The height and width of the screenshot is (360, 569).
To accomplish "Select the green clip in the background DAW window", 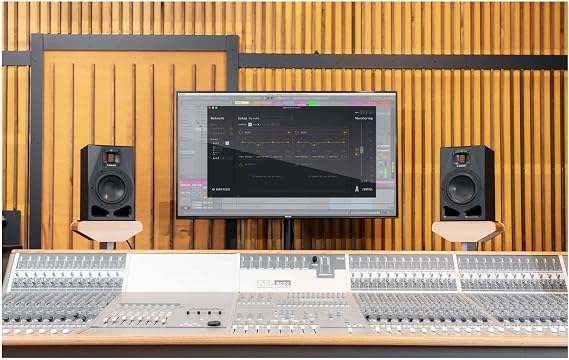I will [x=314, y=103].
